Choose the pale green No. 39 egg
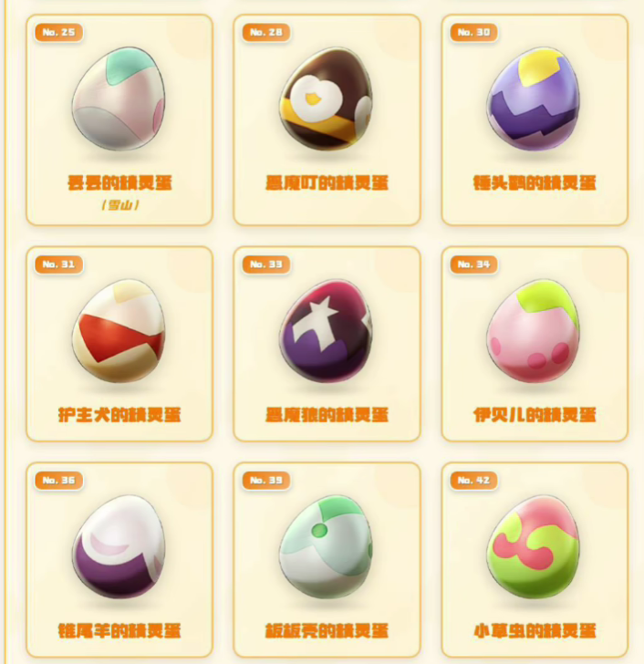Image resolution: width=644 pixels, height=664 pixels. (326, 546)
